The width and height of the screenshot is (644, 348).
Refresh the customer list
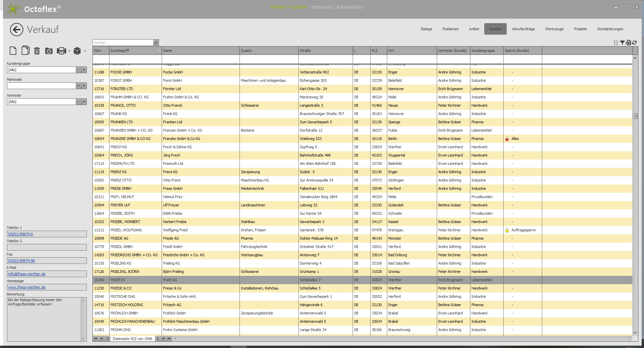pyautogui.click(x=634, y=43)
